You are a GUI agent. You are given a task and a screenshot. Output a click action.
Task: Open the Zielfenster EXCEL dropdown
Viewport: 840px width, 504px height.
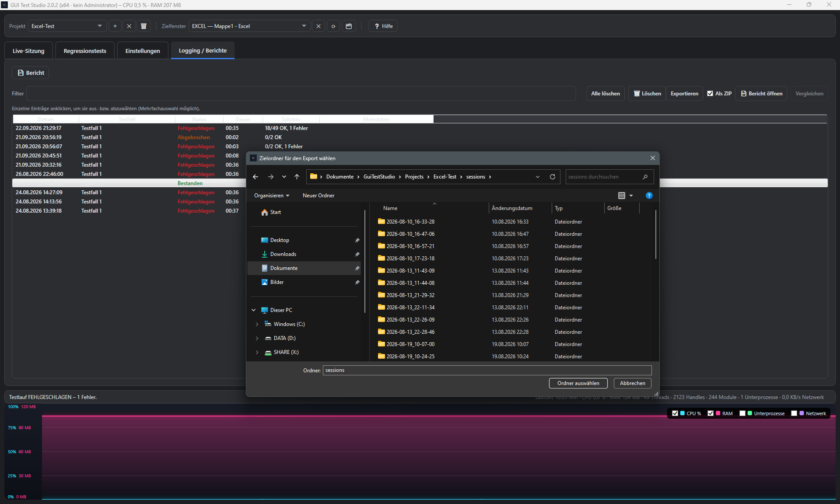click(249, 26)
